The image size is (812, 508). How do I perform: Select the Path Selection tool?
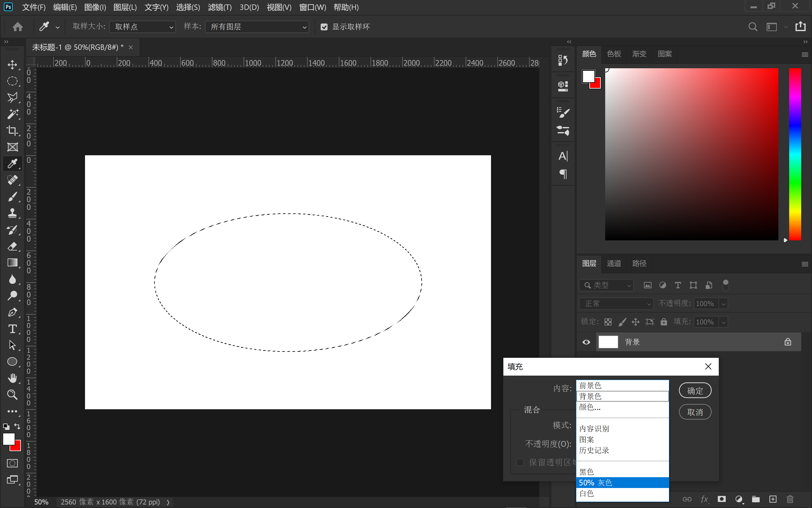point(12,345)
